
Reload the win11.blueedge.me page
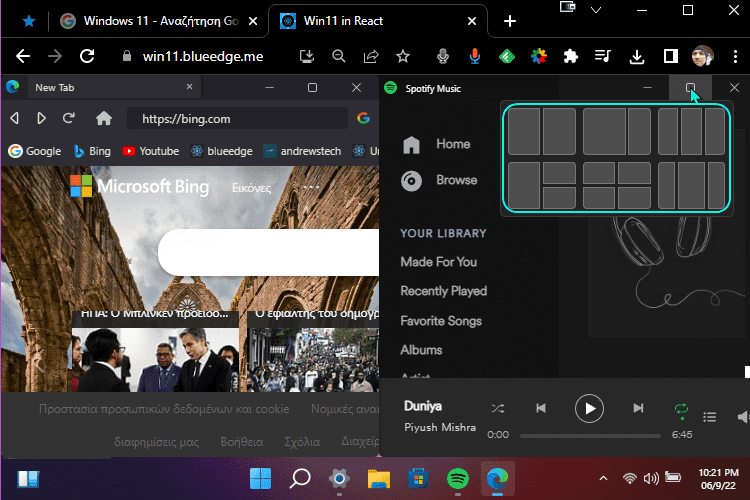pyautogui.click(x=87, y=56)
